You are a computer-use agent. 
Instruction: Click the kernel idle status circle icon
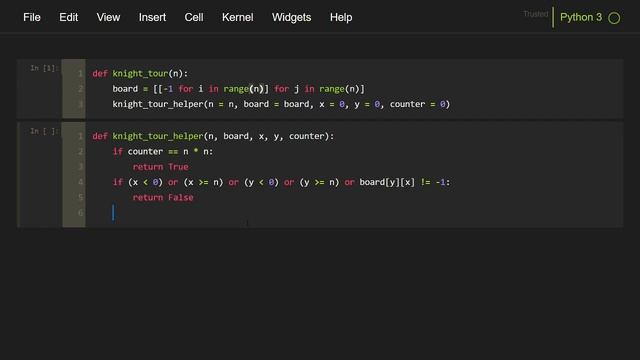coord(614,18)
